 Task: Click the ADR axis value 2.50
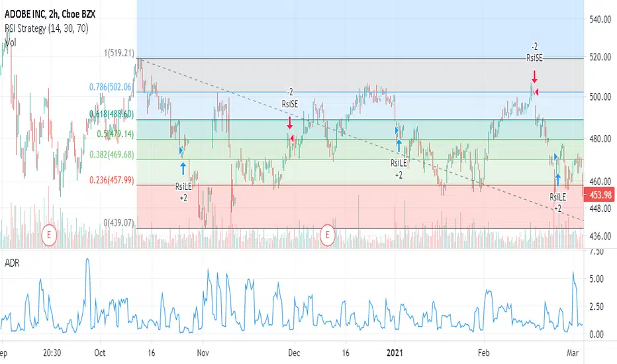coord(596,306)
